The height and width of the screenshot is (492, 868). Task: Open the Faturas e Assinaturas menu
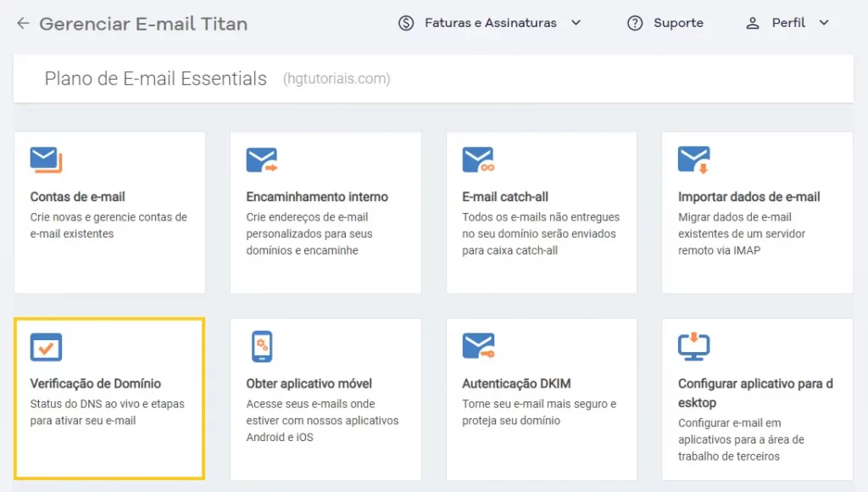490,23
